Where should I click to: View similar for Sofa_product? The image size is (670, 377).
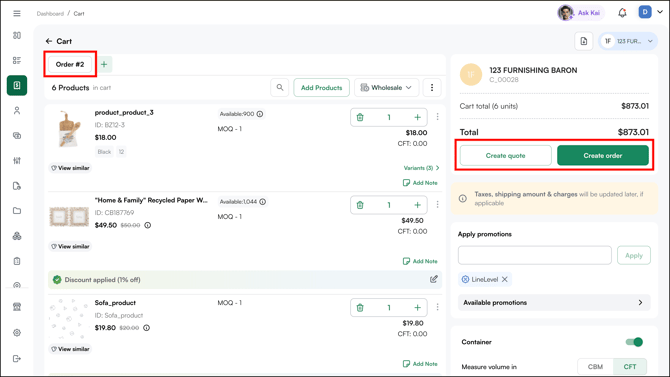(70, 349)
